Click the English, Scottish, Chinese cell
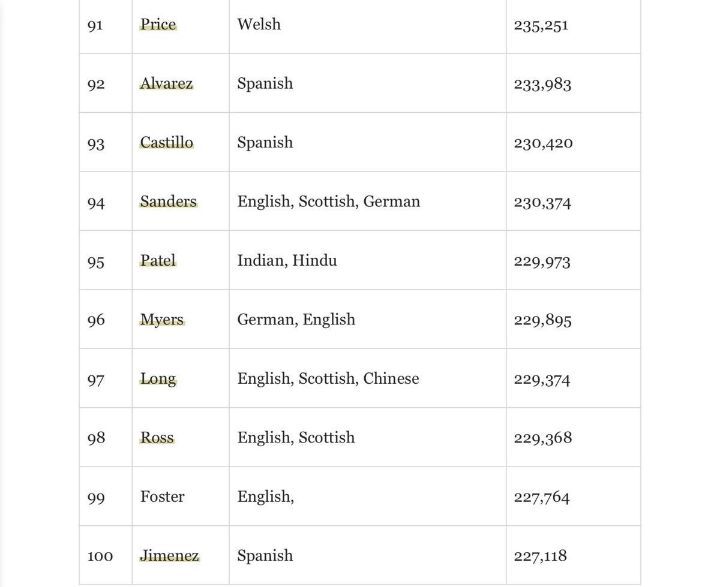720x587 pixels. [328, 379]
